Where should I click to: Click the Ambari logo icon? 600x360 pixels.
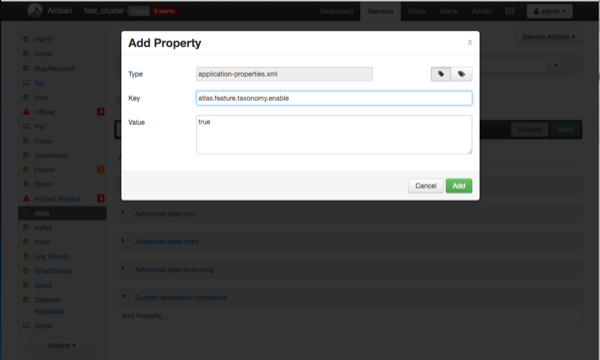tap(35, 11)
